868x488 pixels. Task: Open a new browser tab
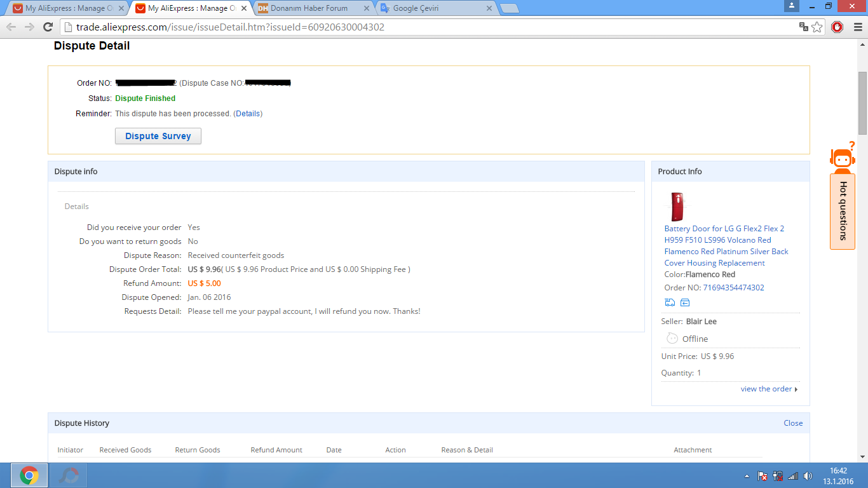pyautogui.click(x=510, y=8)
